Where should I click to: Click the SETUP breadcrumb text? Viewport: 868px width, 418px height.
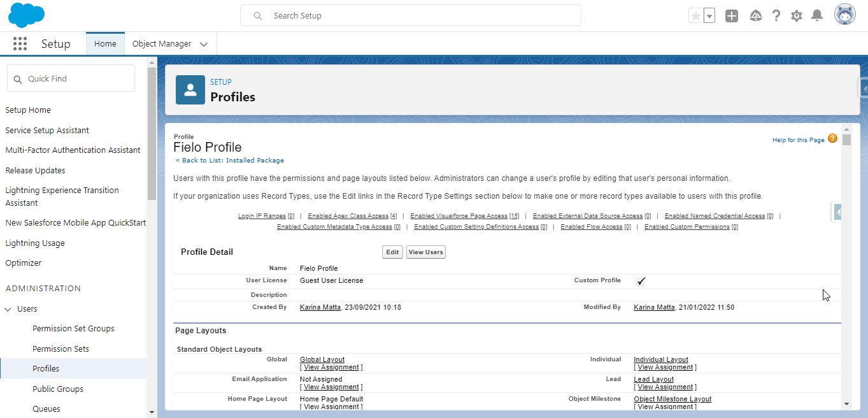pos(221,82)
